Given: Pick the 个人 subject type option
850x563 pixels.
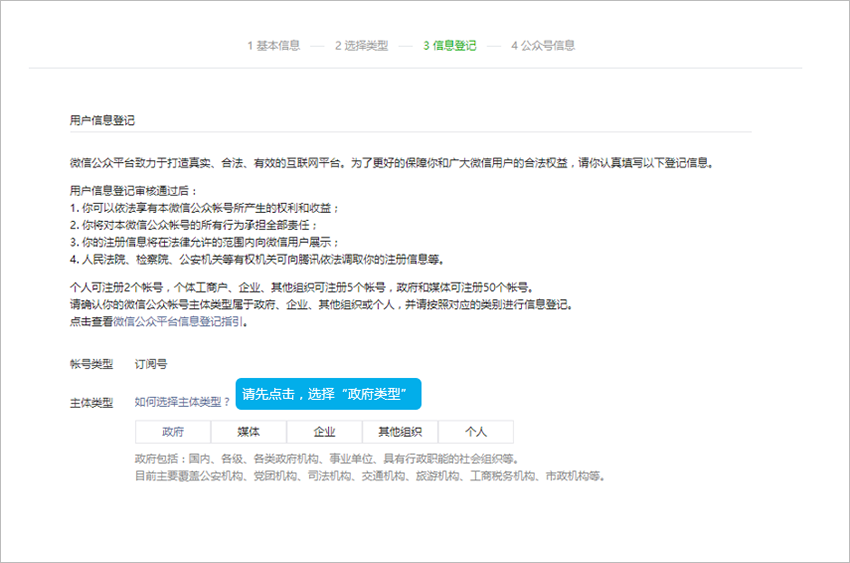Looking at the screenshot, I should (x=475, y=432).
